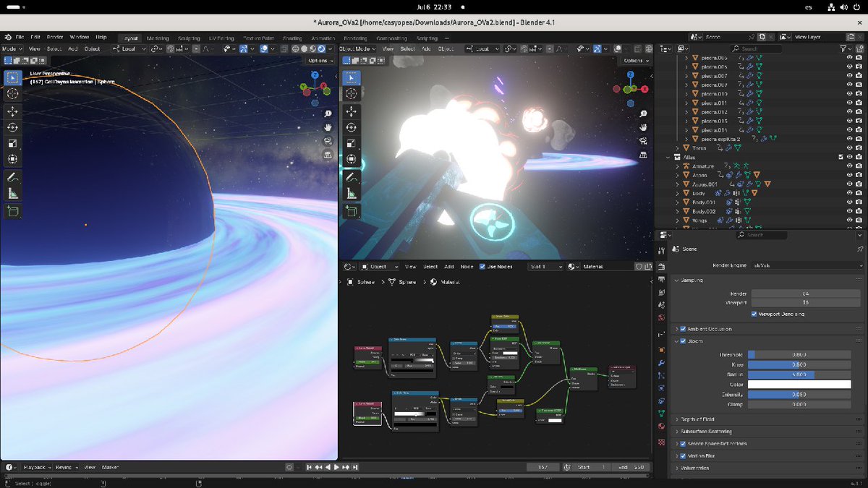Select the Measure tool in left viewport
Image resolution: width=868 pixels, height=488 pixels.
[x=13, y=194]
